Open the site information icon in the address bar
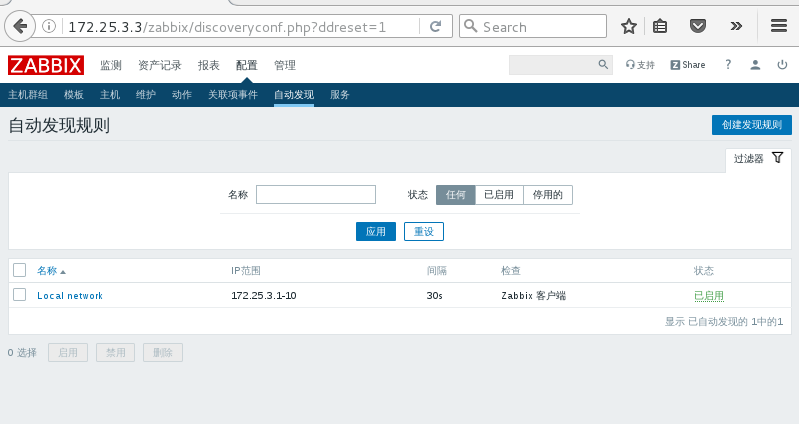This screenshot has height=424, width=799. (x=49, y=26)
